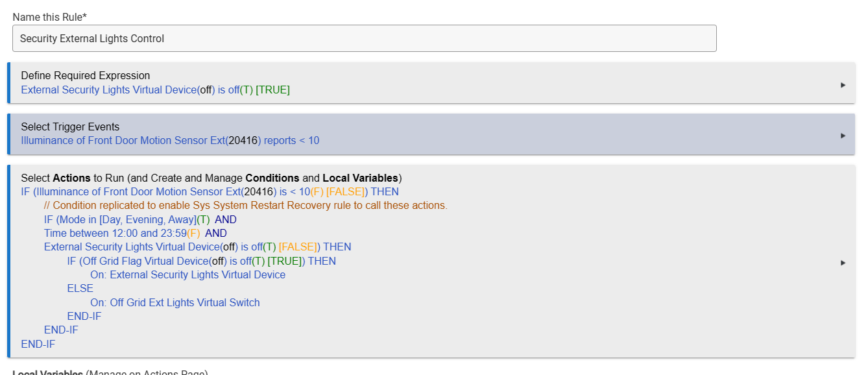Select the On: External Security Lights Virtual Device action
The height and width of the screenshot is (375, 868).
coord(187,275)
